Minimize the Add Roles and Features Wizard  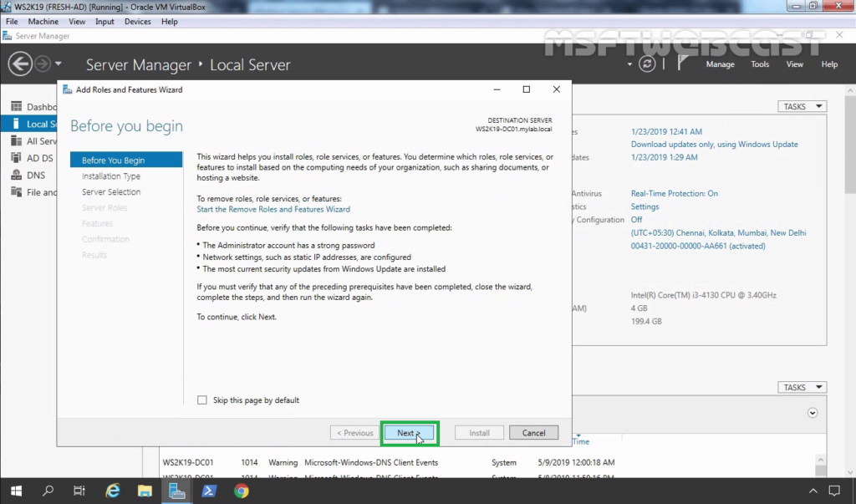pos(497,89)
